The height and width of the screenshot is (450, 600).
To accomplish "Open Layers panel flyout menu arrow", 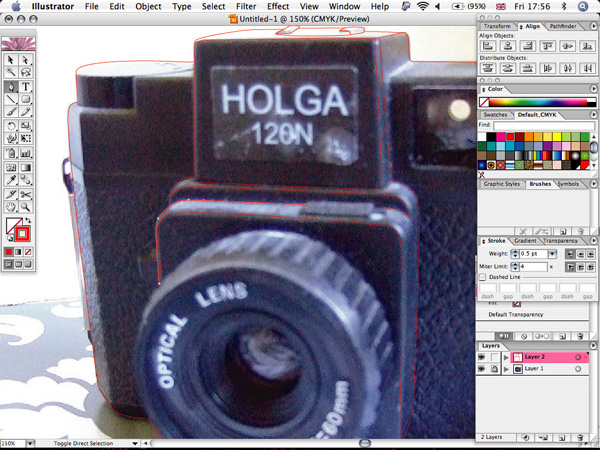I will pos(593,346).
